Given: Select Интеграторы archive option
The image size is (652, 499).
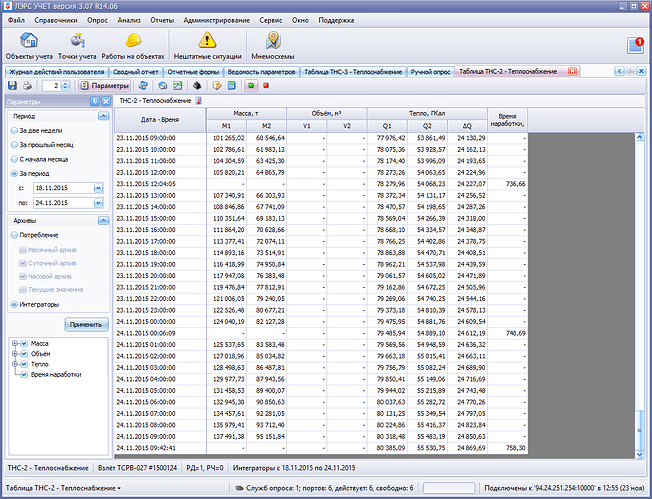Looking at the screenshot, I should [35, 305].
